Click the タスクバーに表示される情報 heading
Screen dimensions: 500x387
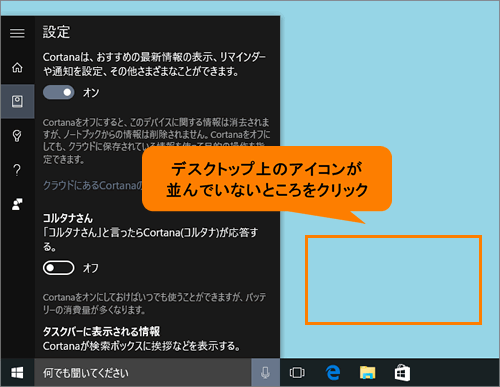tap(101, 331)
